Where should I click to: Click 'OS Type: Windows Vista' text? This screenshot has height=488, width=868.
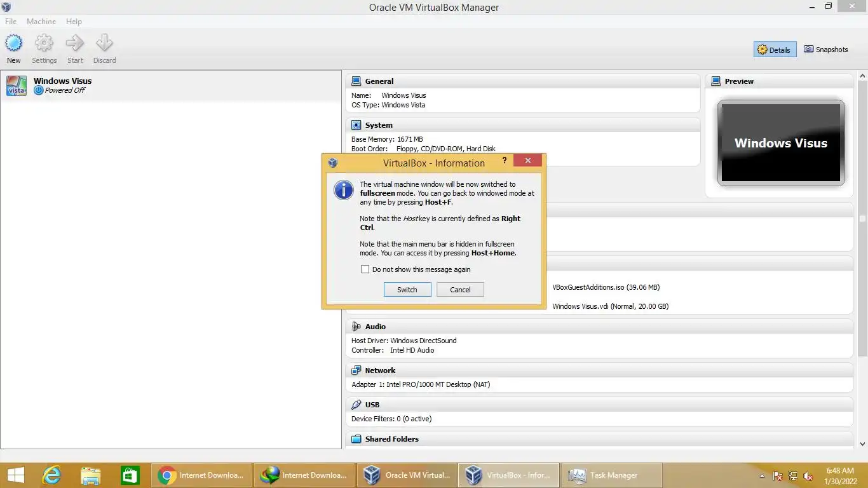pos(388,105)
